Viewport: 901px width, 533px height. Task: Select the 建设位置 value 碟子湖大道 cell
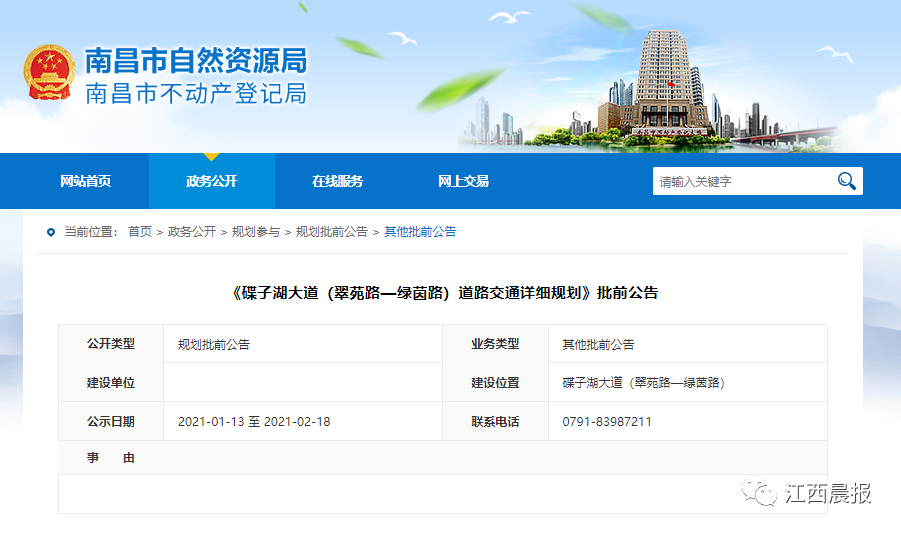[644, 383]
